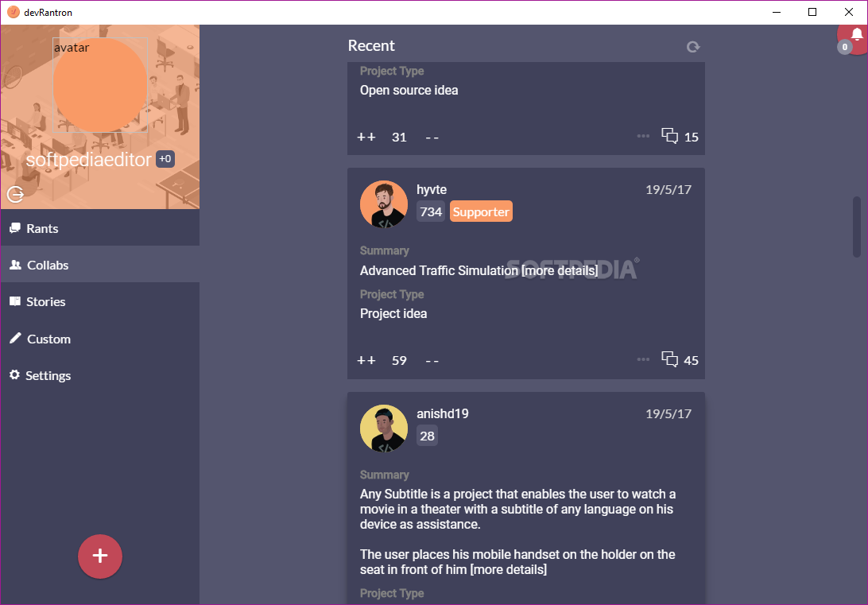Screen dimensions: 868x605
Task: Open the Collabs section
Action: [100, 265]
